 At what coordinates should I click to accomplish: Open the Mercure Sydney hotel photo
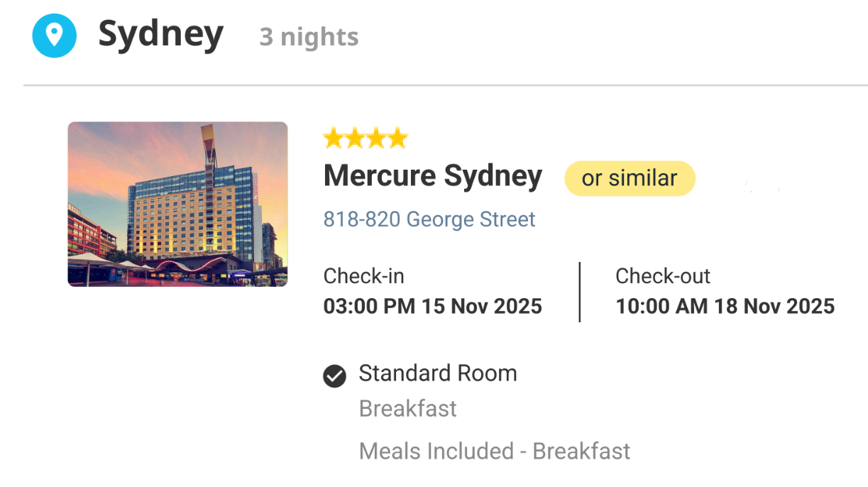[x=177, y=204]
